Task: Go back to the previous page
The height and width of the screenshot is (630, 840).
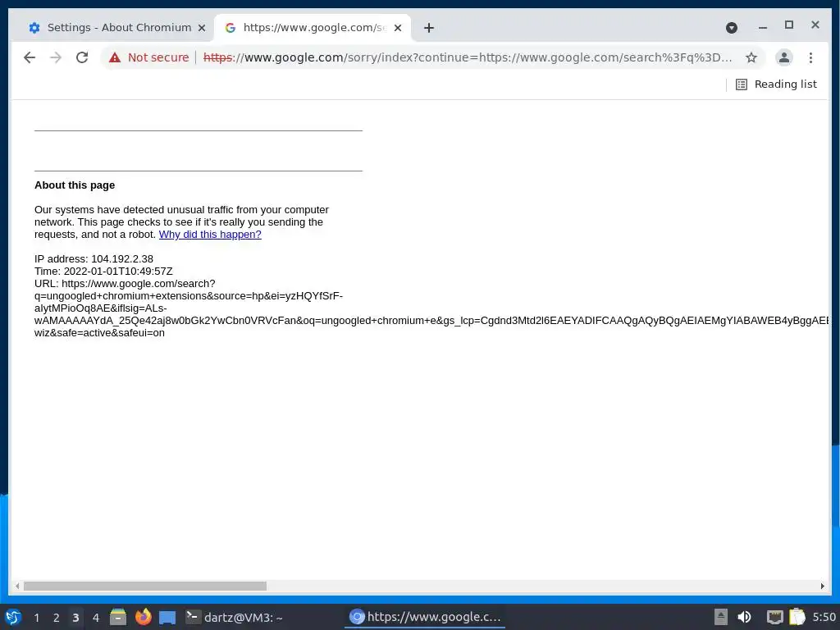Action: click(x=30, y=57)
